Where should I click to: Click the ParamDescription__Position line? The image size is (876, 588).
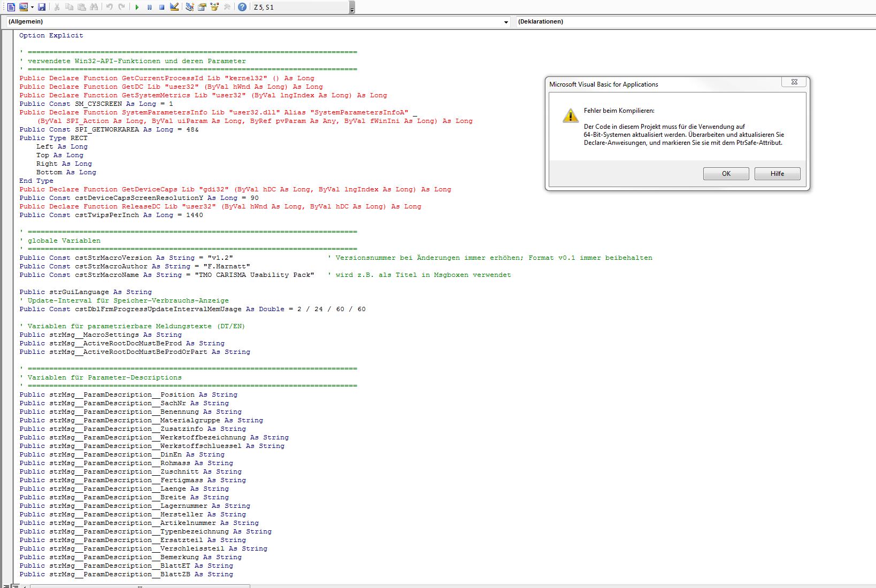(128, 394)
